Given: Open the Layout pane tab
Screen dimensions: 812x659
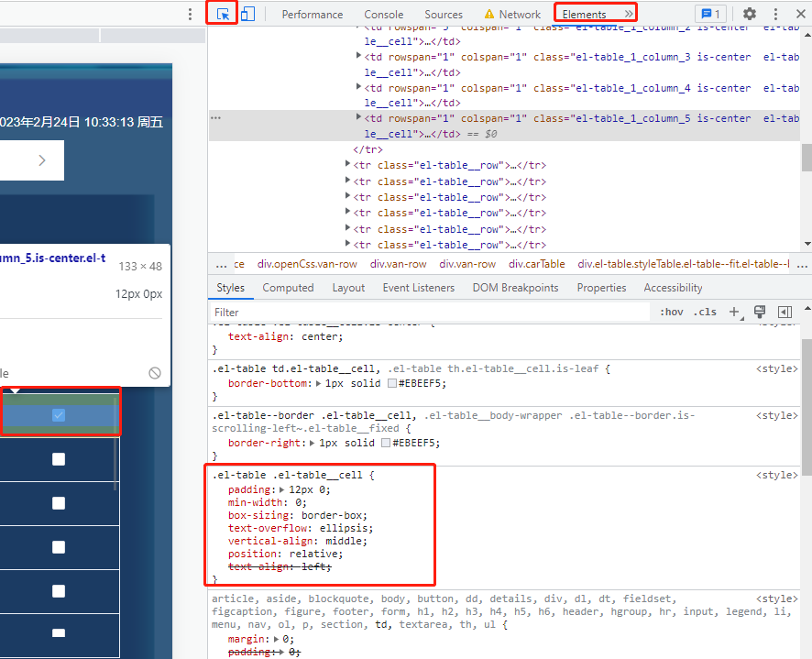Looking at the screenshot, I should click(348, 288).
